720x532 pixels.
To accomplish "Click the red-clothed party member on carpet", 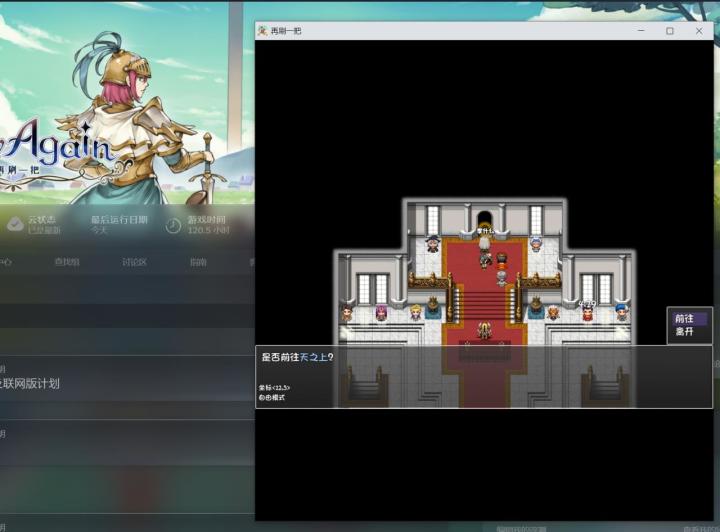I will coord(501,261).
